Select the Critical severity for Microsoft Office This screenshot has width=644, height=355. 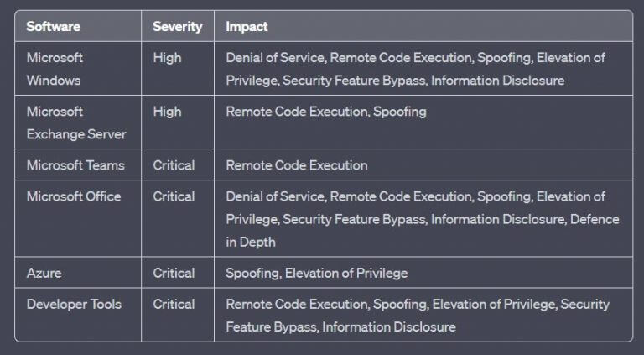tap(174, 196)
